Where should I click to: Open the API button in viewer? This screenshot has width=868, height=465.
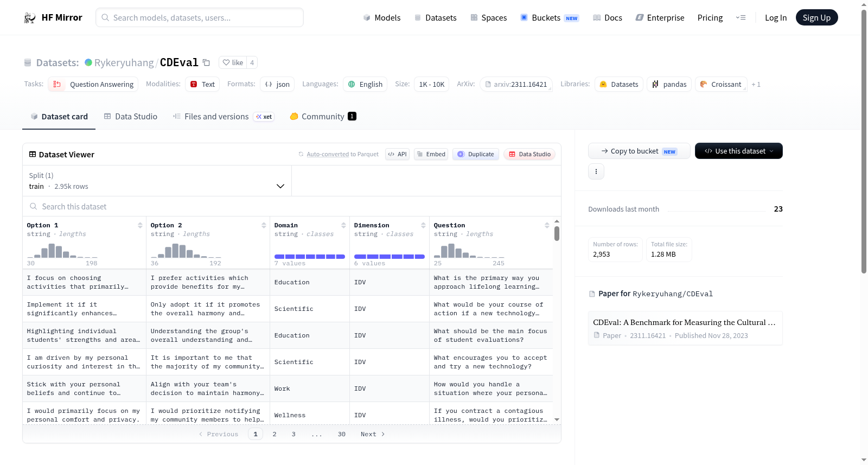pyautogui.click(x=397, y=154)
